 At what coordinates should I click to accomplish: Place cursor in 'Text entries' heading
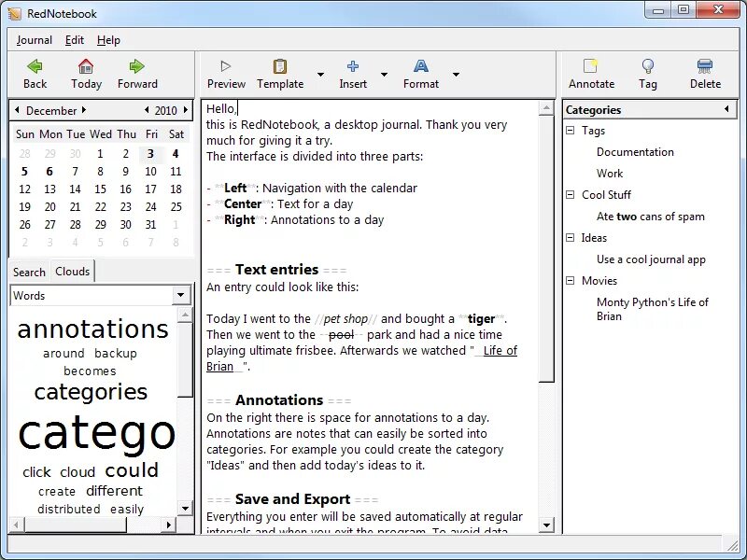click(276, 270)
